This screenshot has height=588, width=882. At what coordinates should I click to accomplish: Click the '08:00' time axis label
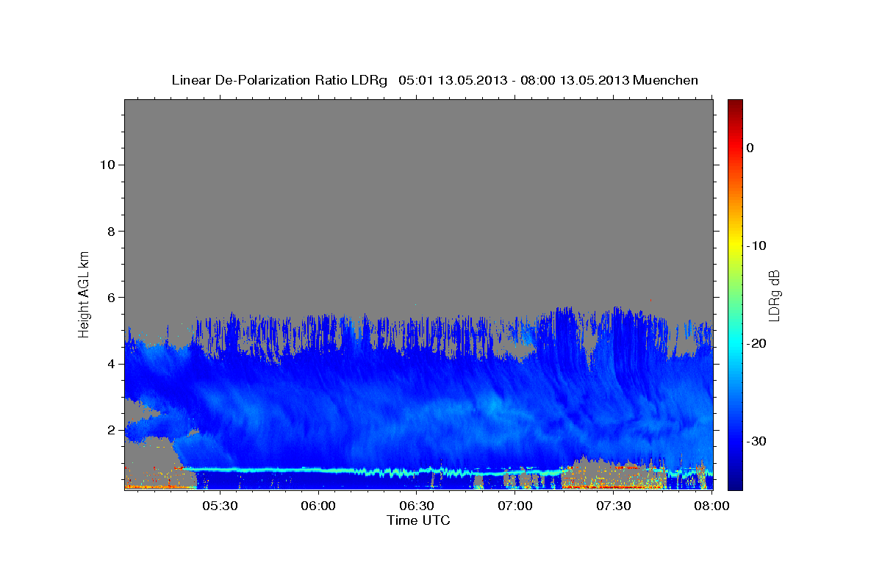[x=712, y=506]
